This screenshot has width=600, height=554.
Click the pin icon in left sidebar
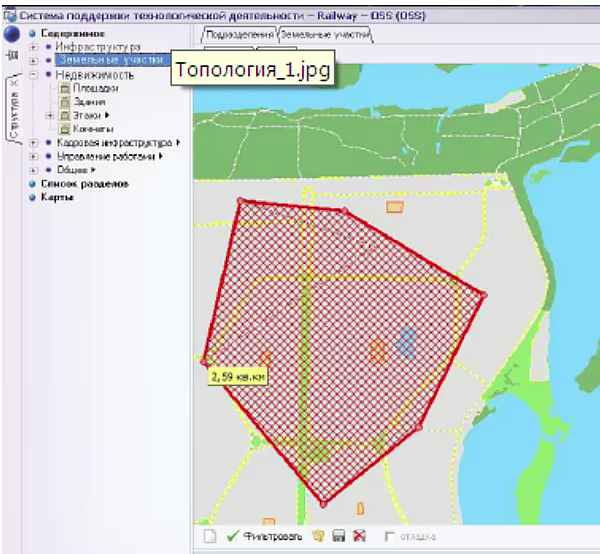[x=13, y=56]
